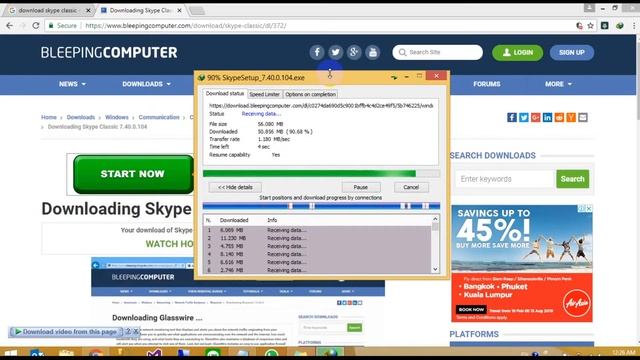Click the help question mark on video download bar
The image size is (640, 360).
(x=128, y=331)
